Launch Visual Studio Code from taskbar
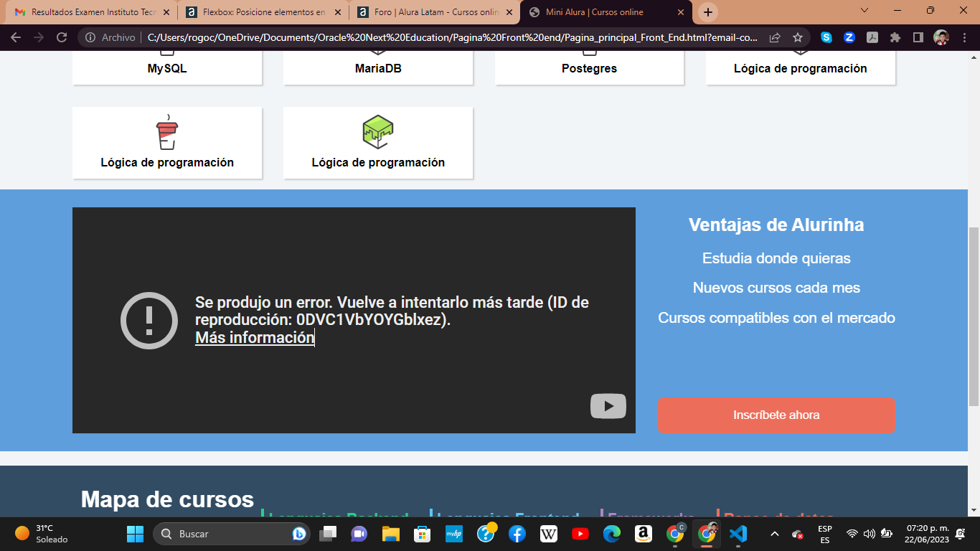Screen dimensions: 980x551 click(x=738, y=534)
